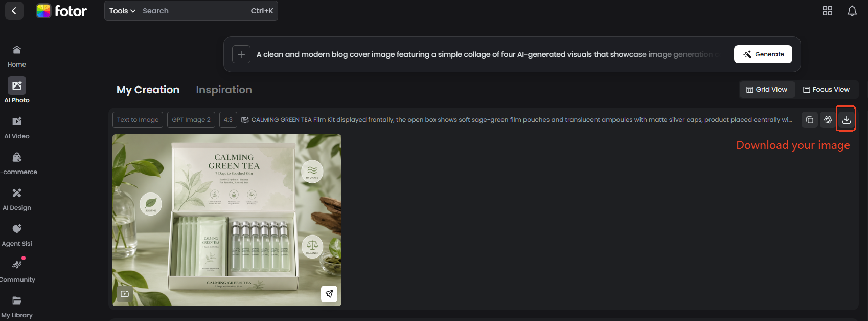Open the Community sidebar icon
The image size is (868, 321).
17,265
